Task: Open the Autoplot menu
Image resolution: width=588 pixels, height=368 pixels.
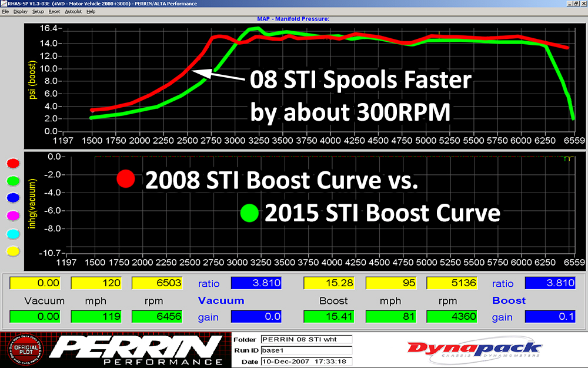Action: tap(73, 12)
